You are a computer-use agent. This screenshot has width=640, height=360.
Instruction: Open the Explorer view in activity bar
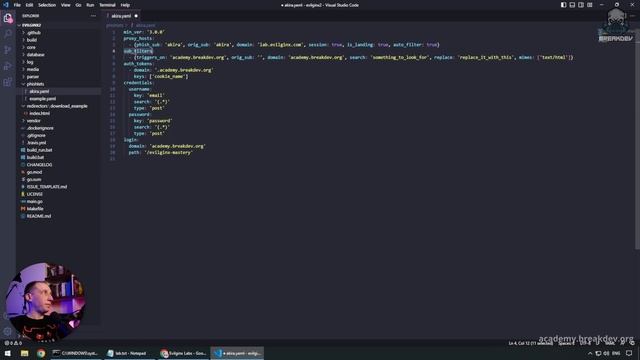(8, 18)
